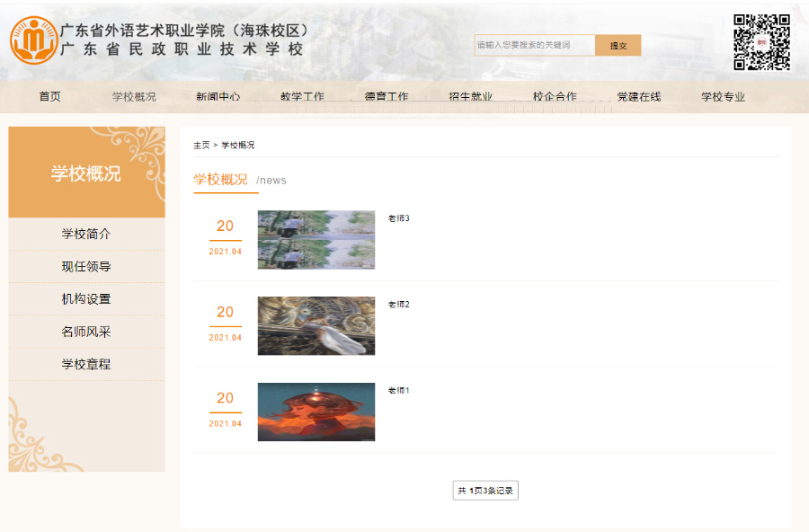Click the 老师2 article title link
Viewport: 809px width, 532px height.
point(398,305)
